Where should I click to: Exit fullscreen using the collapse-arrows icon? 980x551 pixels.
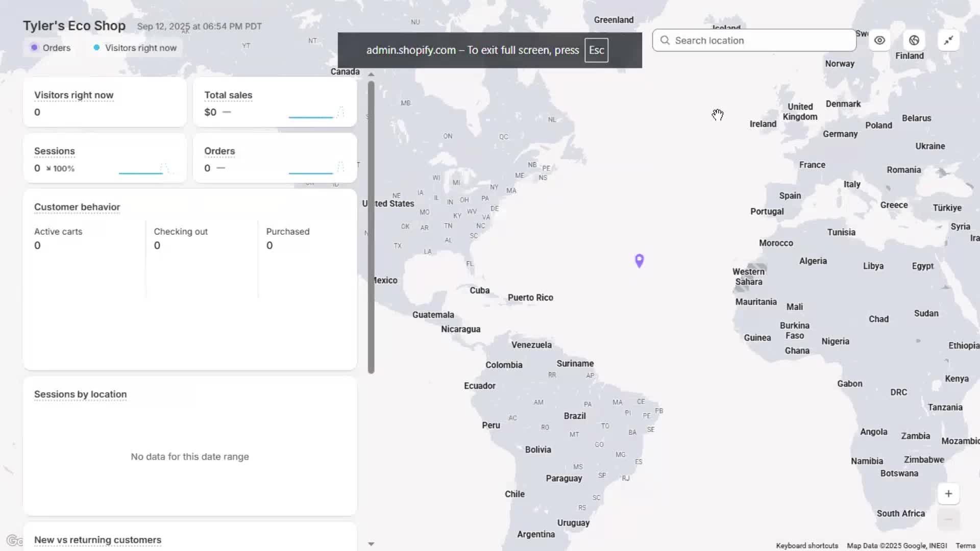tap(948, 40)
